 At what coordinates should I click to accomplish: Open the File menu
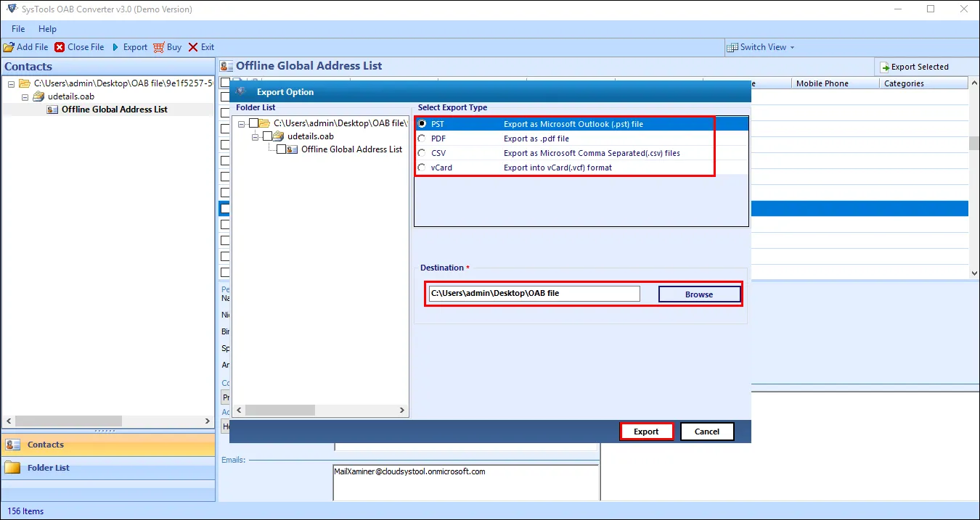(x=18, y=29)
